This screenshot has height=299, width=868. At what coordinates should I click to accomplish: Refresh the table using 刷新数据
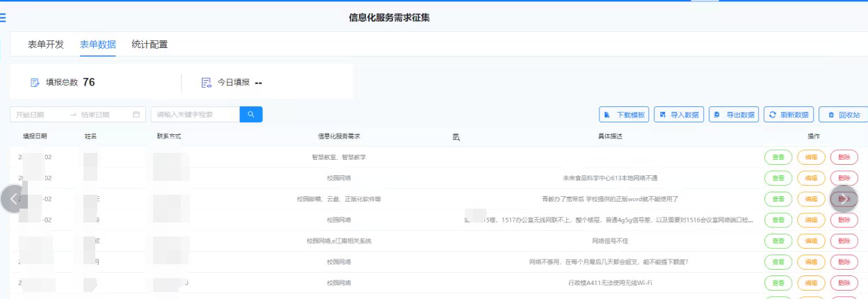coord(789,115)
